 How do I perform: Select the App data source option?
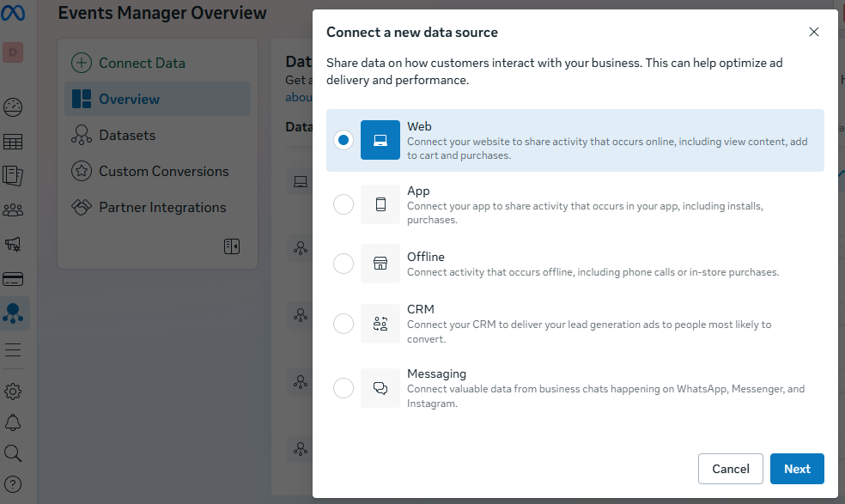(343, 204)
